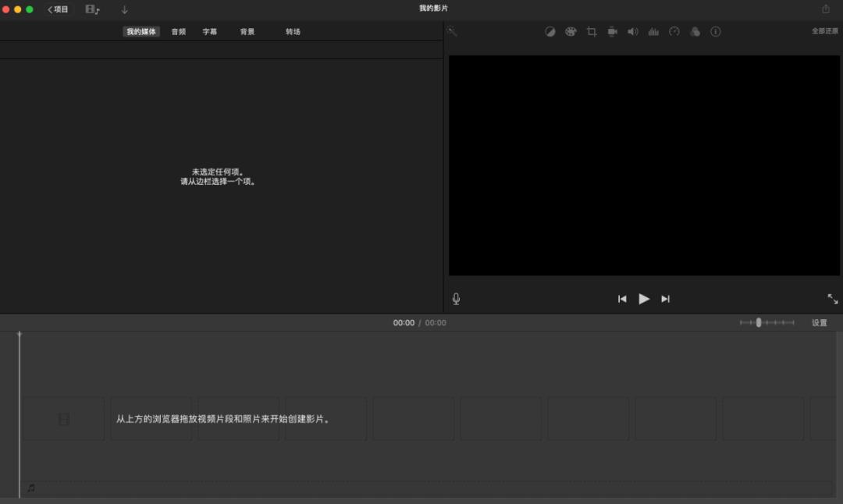Switch to the 音频 tab
This screenshot has height=504, width=843.
coord(178,31)
